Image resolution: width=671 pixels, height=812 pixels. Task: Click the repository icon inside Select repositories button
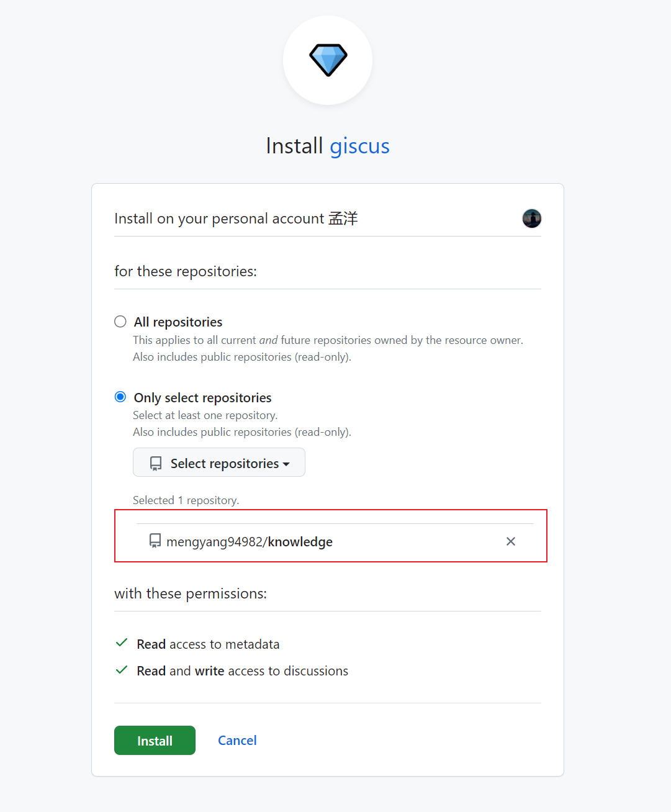point(156,464)
